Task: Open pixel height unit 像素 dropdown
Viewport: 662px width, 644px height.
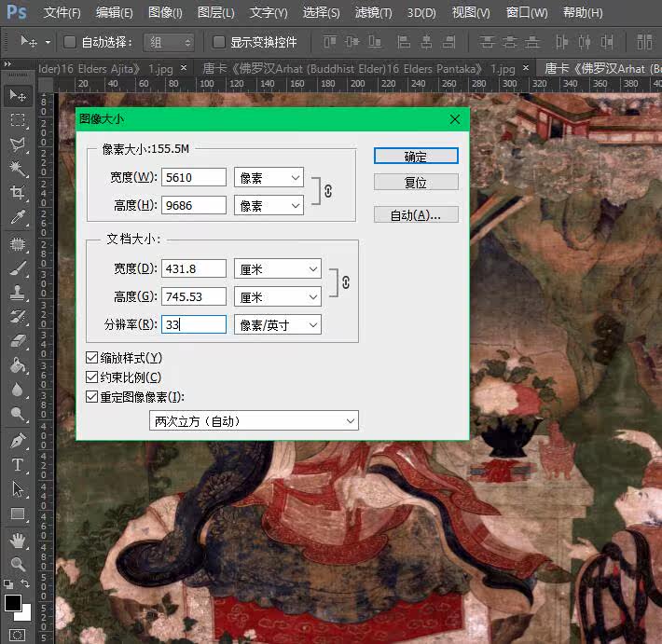Action: click(x=269, y=205)
